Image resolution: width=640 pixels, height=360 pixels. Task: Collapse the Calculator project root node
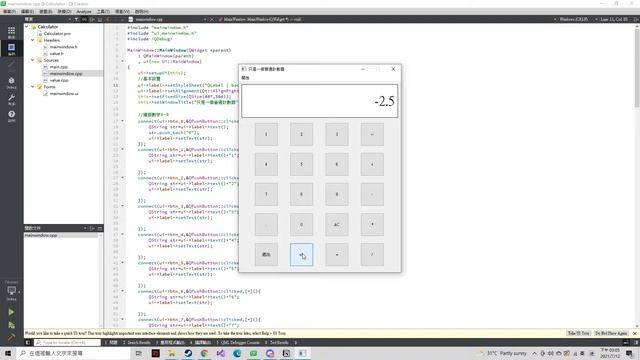[27, 27]
